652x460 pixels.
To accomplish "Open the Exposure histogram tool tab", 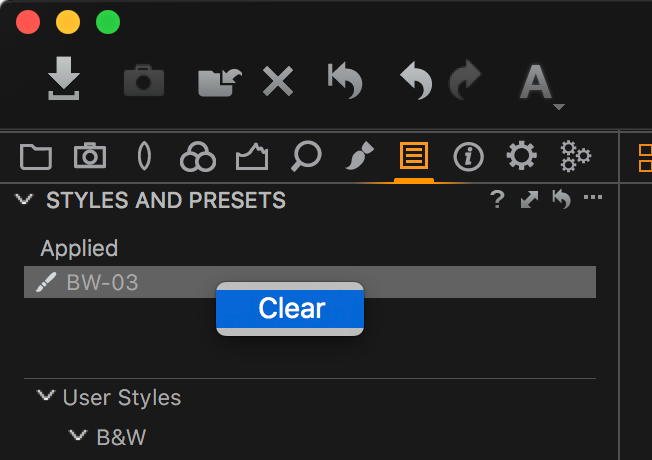I will [x=252, y=156].
